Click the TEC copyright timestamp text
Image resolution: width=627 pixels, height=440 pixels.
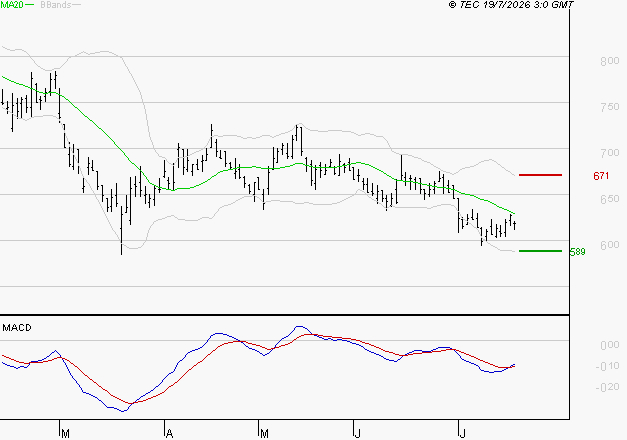point(511,4)
